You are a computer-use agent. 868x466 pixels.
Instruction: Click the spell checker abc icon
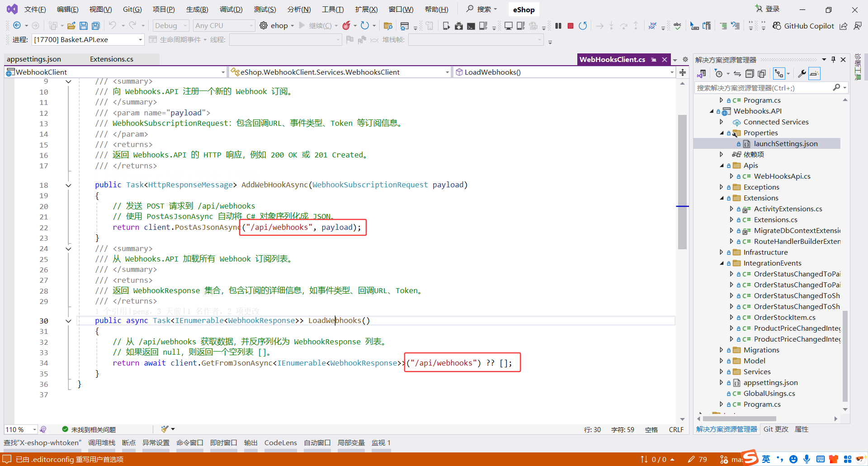(x=677, y=26)
